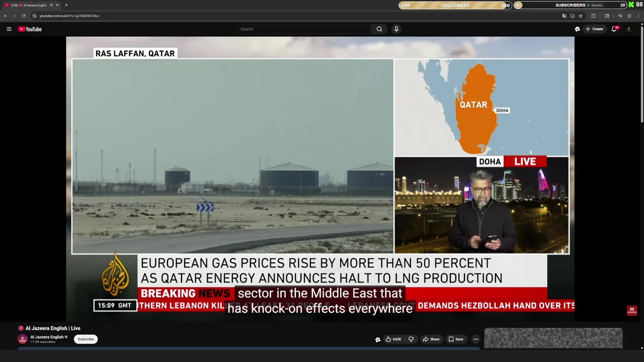The image size is (644, 362).
Task: Start voice search with the microphone
Action: pos(396,29)
